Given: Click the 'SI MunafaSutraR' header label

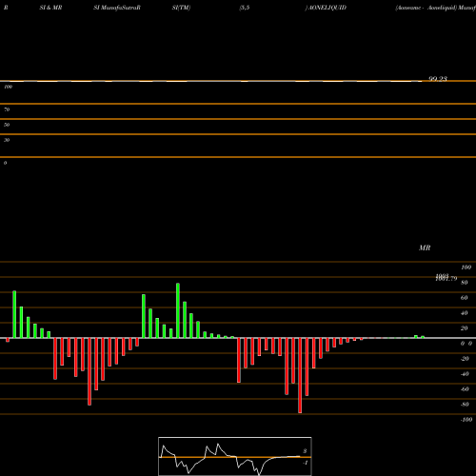Looking at the screenshot, I should coord(117,8).
